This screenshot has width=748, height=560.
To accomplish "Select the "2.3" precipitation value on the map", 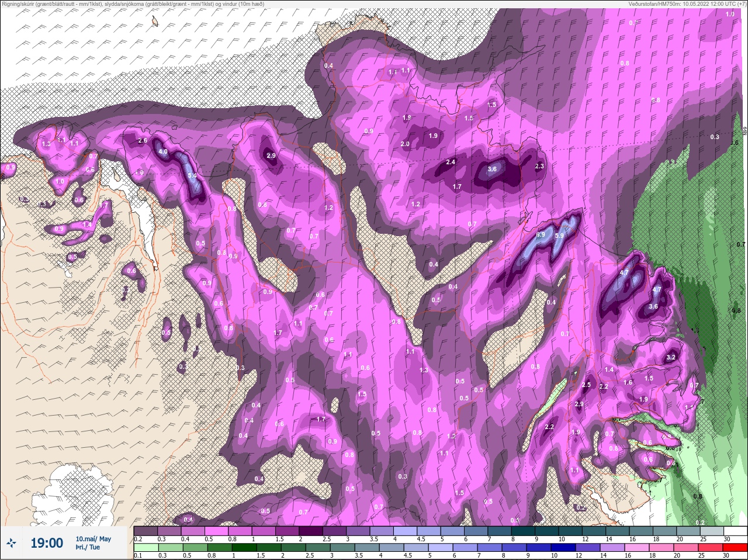I will click(539, 167).
